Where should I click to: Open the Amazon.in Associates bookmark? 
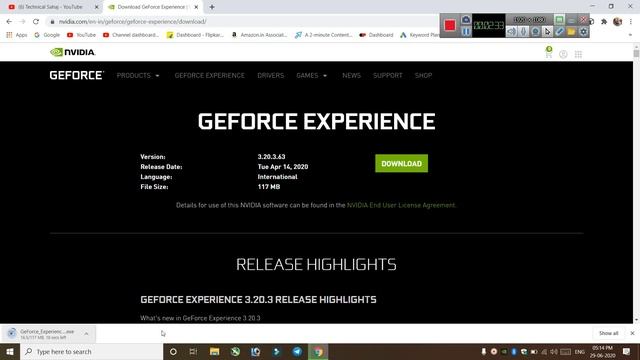pyautogui.click(x=260, y=35)
